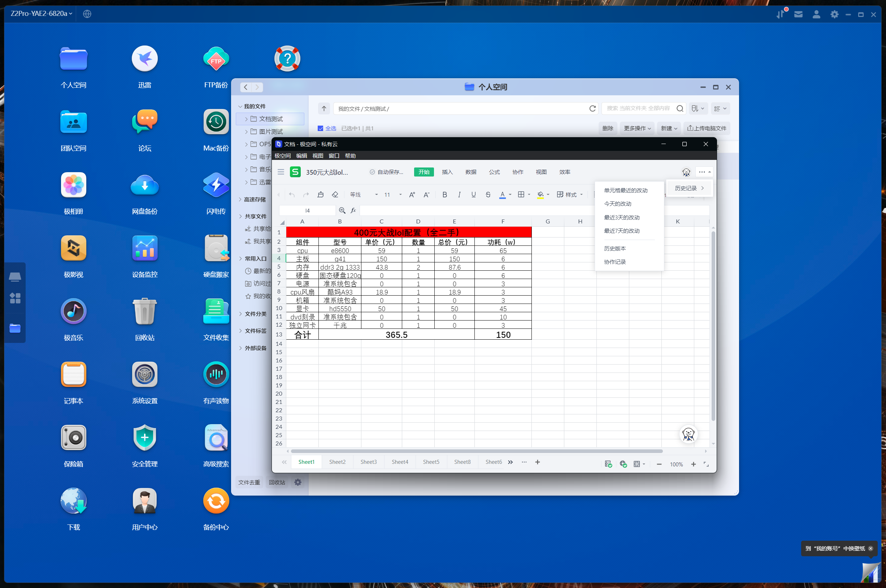Image resolution: width=886 pixels, height=588 pixels.
Task: Toggle bold formatting in the spreadsheet toolbar
Action: click(444, 195)
